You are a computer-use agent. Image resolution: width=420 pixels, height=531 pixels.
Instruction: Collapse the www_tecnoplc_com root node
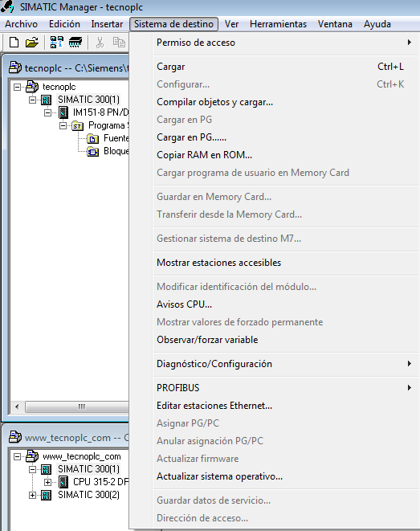pos(17,456)
